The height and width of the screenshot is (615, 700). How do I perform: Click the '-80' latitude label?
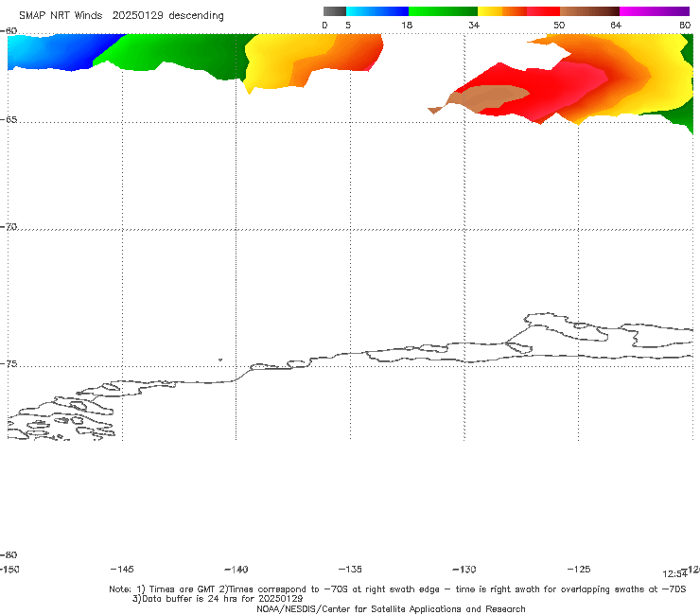click(x=9, y=555)
